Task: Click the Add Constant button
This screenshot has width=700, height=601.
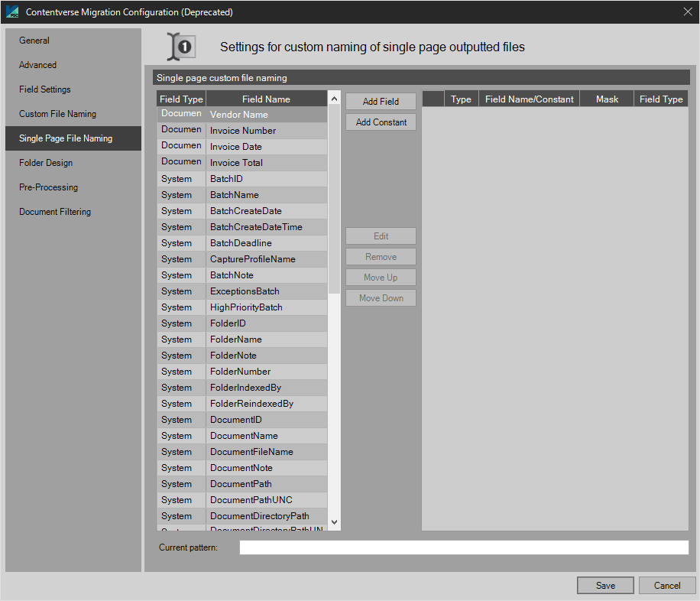Action: coord(381,122)
